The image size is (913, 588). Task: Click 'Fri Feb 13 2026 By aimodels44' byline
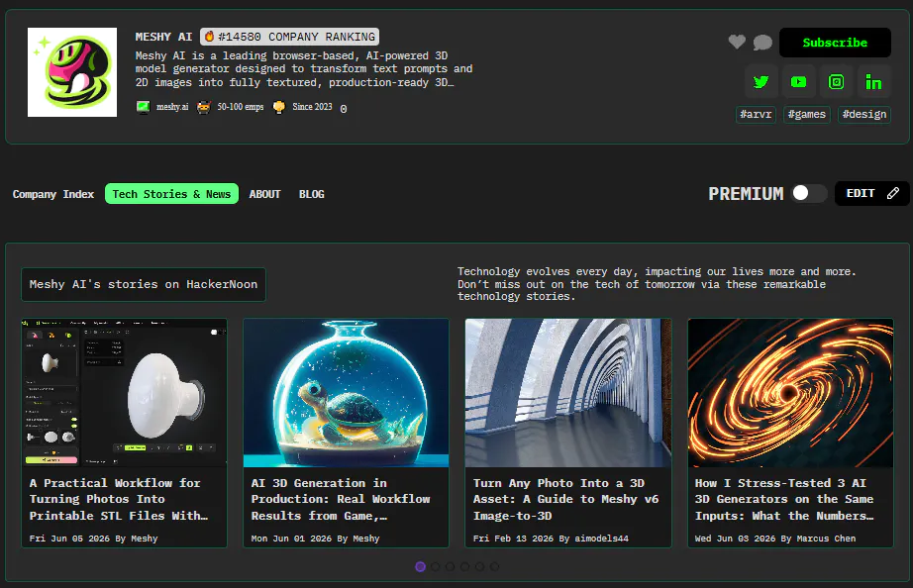click(x=551, y=539)
